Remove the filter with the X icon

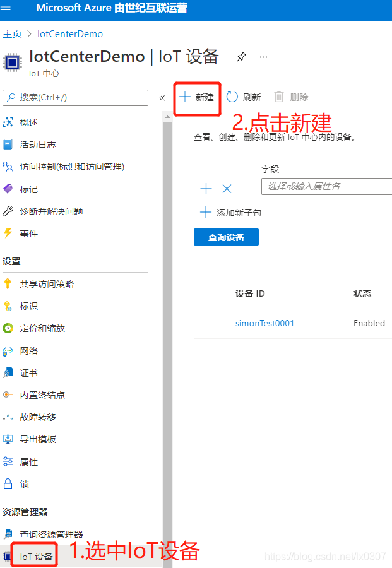coord(227,189)
